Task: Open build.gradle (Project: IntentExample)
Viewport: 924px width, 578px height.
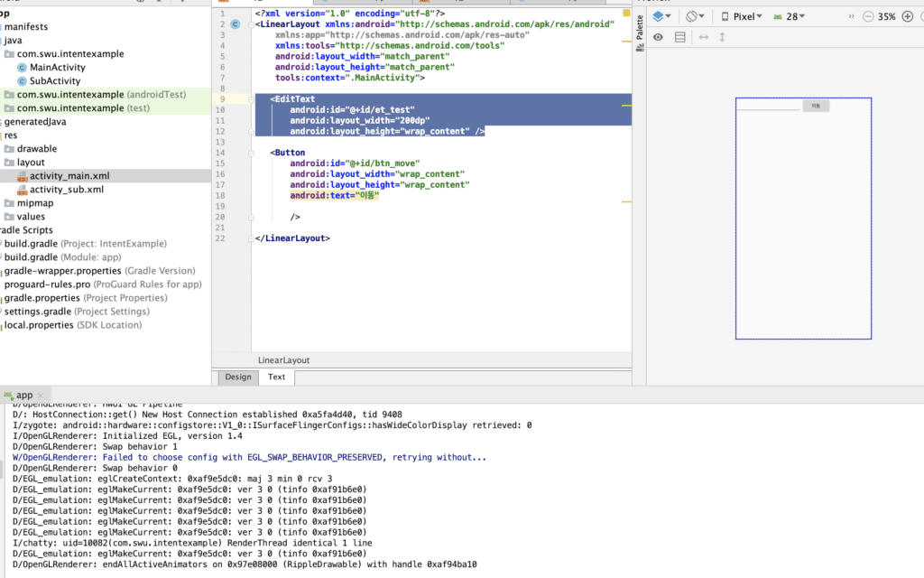Action: coord(86,244)
